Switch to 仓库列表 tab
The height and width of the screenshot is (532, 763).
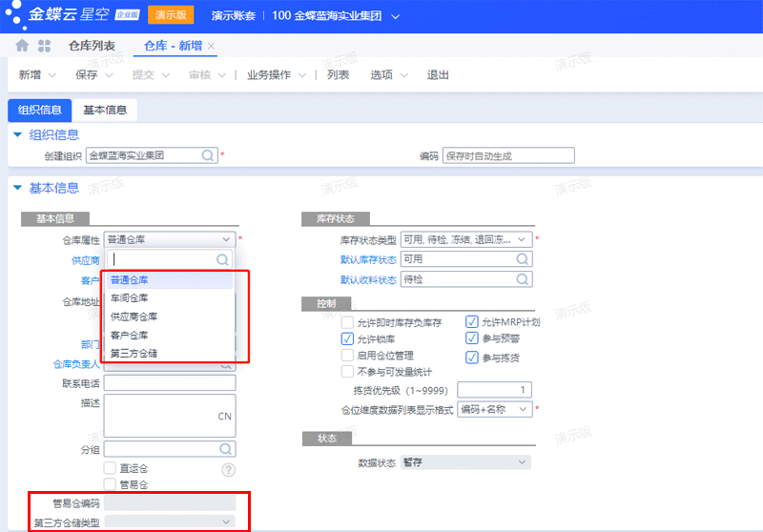(x=92, y=46)
